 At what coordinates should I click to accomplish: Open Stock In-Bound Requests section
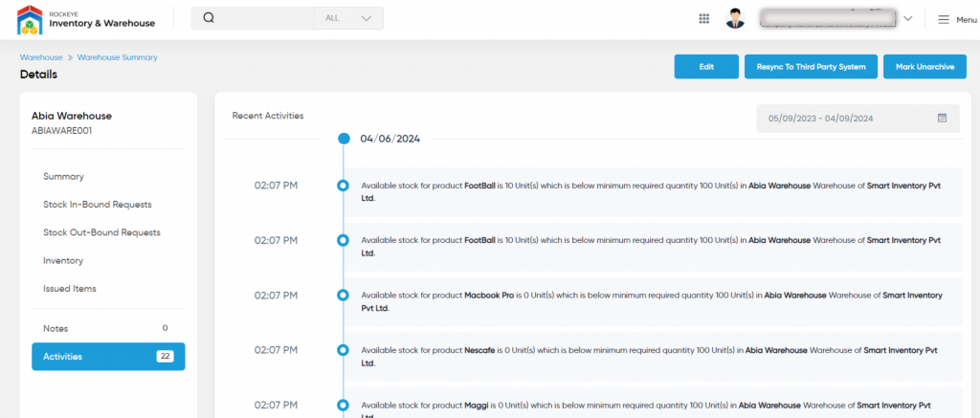[97, 205]
